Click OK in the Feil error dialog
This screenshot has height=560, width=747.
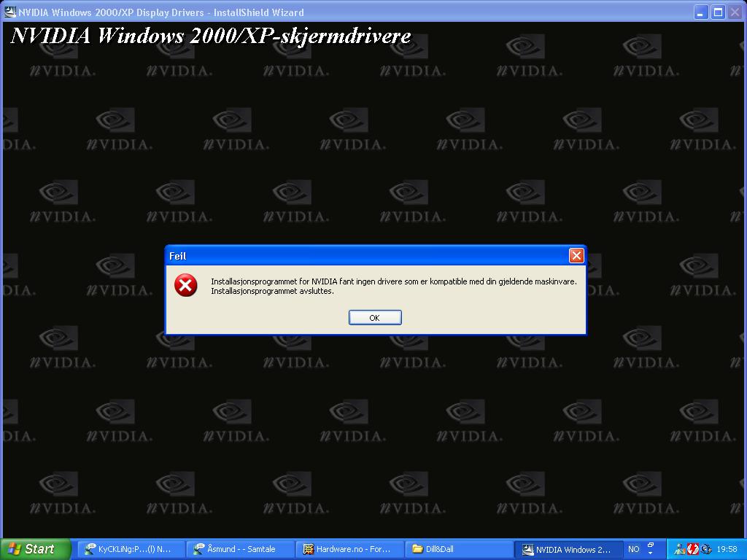pos(375,318)
